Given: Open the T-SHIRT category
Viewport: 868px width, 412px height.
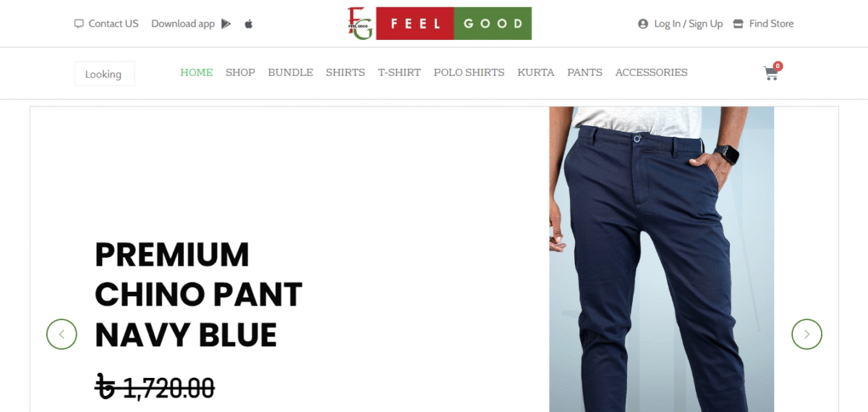Looking at the screenshot, I should [399, 72].
